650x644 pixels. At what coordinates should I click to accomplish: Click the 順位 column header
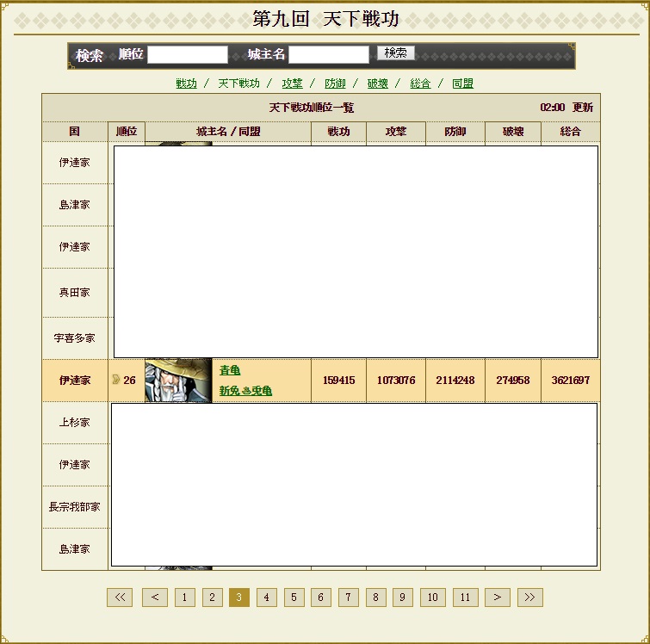coord(127,132)
